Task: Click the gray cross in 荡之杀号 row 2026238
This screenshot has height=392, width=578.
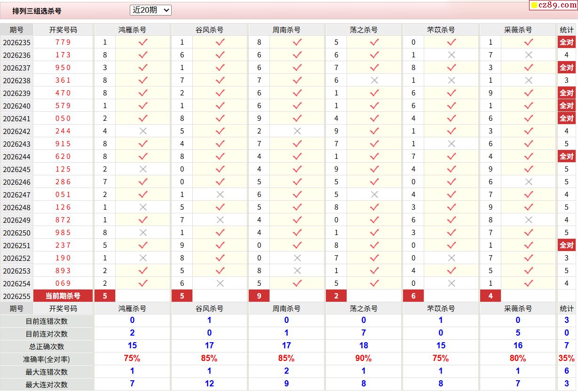Action: (x=374, y=80)
